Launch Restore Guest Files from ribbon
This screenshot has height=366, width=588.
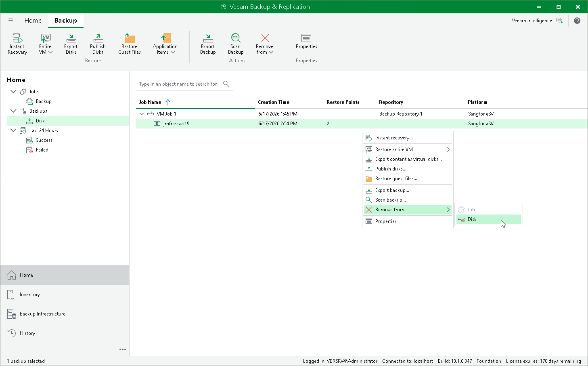(130, 44)
